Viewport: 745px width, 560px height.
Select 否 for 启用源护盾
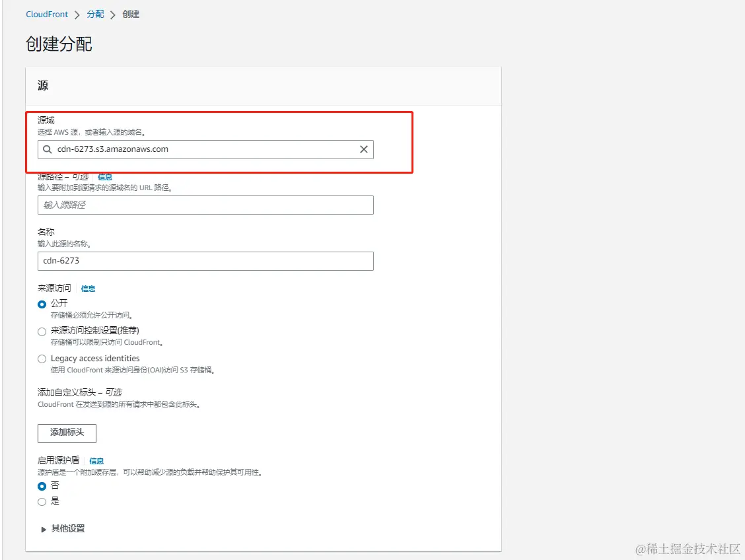click(x=42, y=486)
